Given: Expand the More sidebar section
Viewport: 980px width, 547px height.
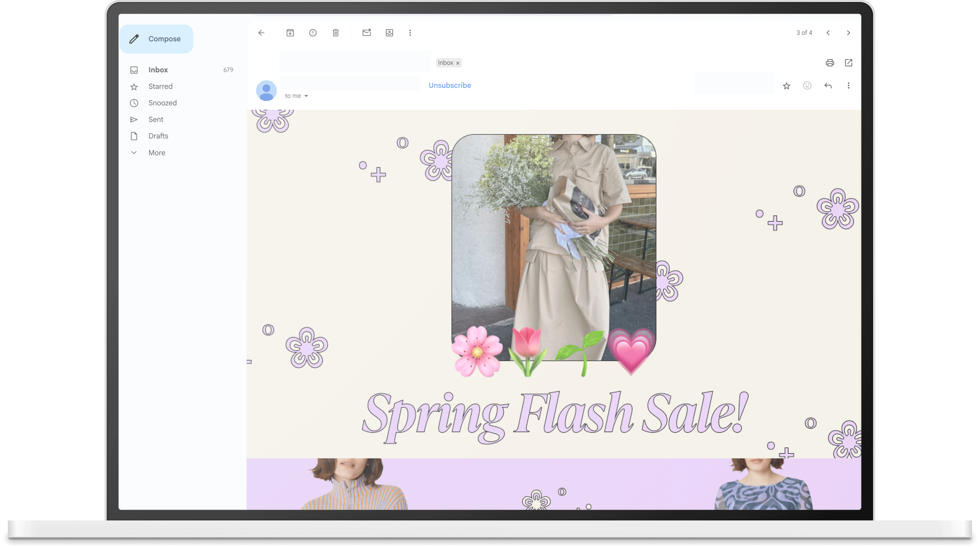Looking at the screenshot, I should pyautogui.click(x=156, y=152).
